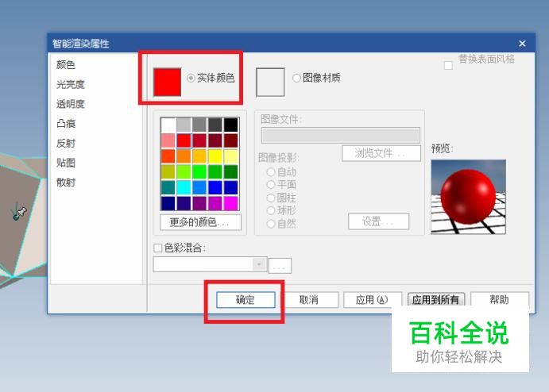Viewport: 549px width, 392px height.
Task: Pick the selected red swatch in palette grid
Action: point(184,140)
